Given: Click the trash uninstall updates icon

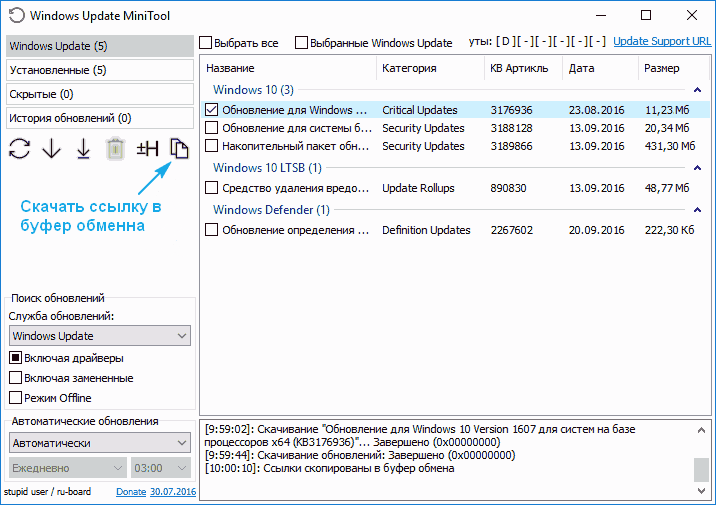Looking at the screenshot, I should [115, 149].
